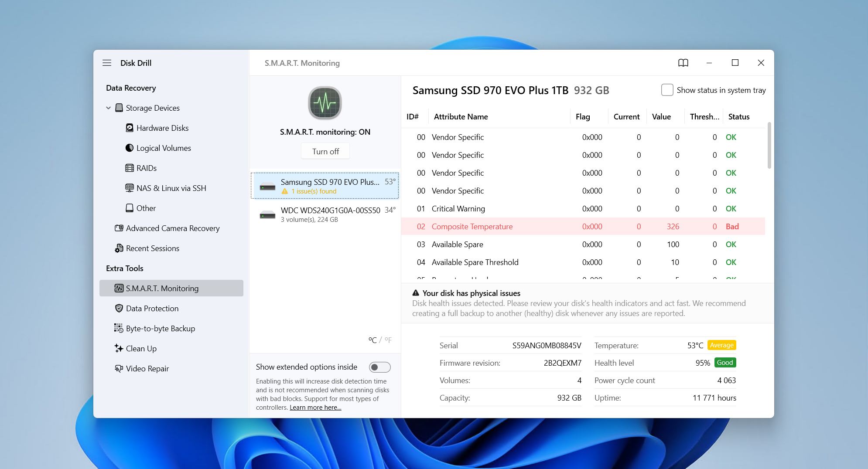Open Advanced Camera Recovery
This screenshot has height=469, width=868.
[173, 228]
